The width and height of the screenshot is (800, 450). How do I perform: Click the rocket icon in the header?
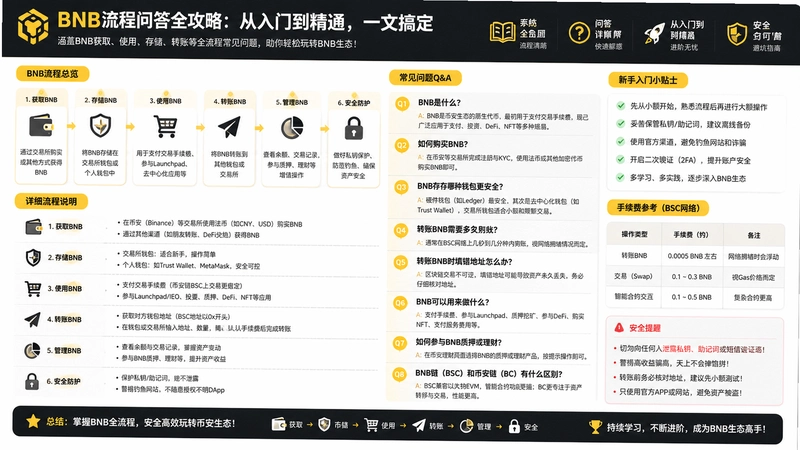(x=654, y=34)
